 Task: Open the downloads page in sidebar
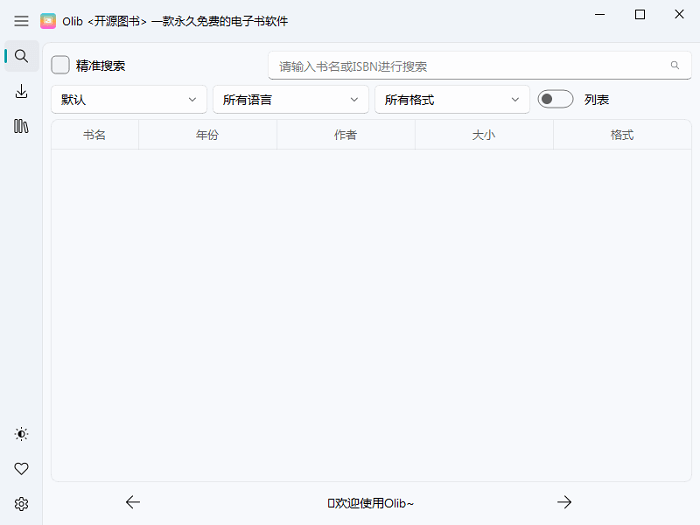[21, 92]
